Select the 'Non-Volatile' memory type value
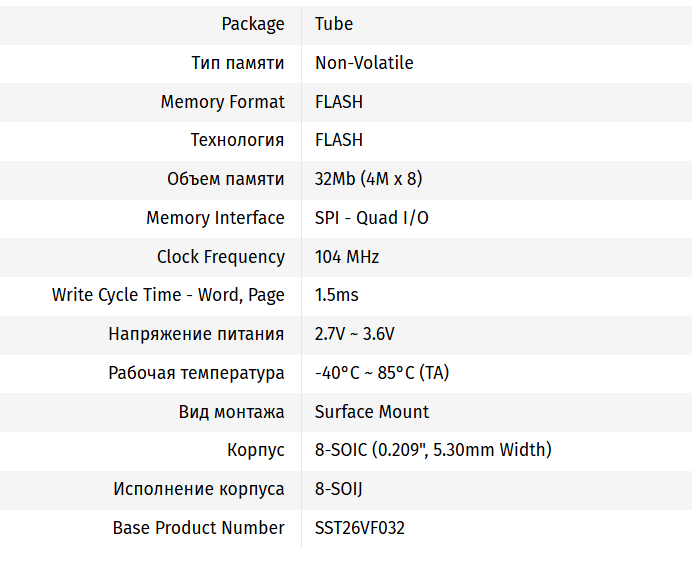 [x=364, y=63]
